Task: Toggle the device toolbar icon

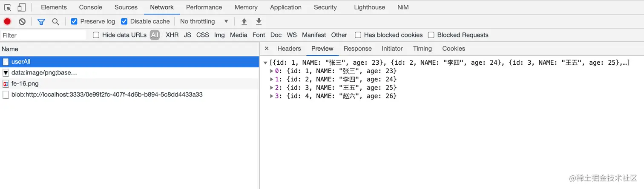Action: 21,7
